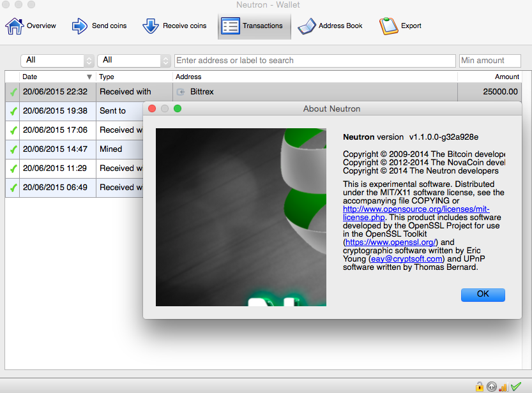Click the Export toolbar label
The height and width of the screenshot is (393, 532).
click(x=411, y=26)
